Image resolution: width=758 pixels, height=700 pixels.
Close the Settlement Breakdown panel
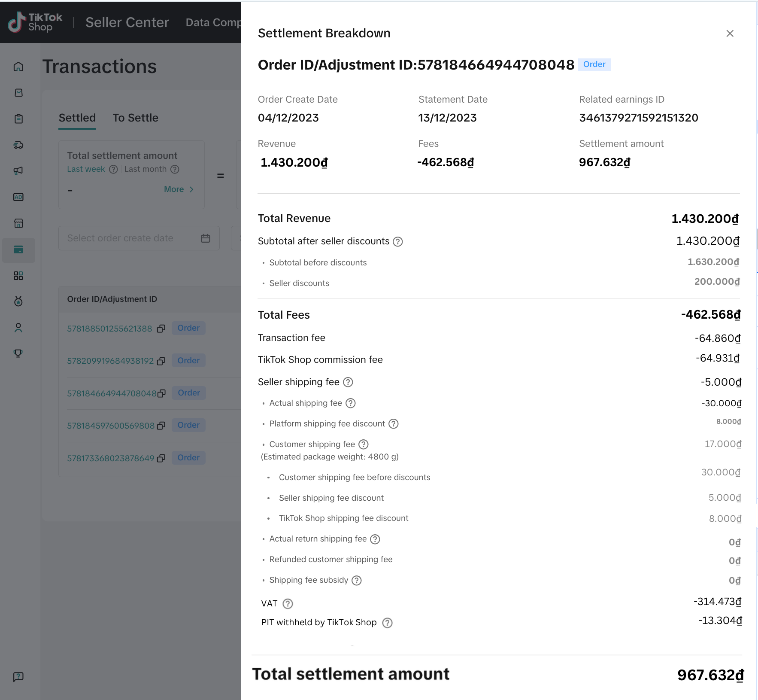(x=730, y=33)
